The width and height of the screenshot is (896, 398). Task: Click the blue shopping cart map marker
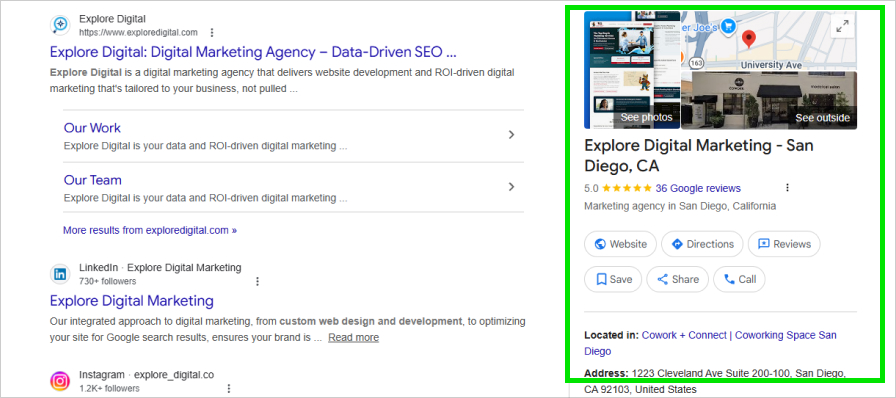pyautogui.click(x=727, y=26)
